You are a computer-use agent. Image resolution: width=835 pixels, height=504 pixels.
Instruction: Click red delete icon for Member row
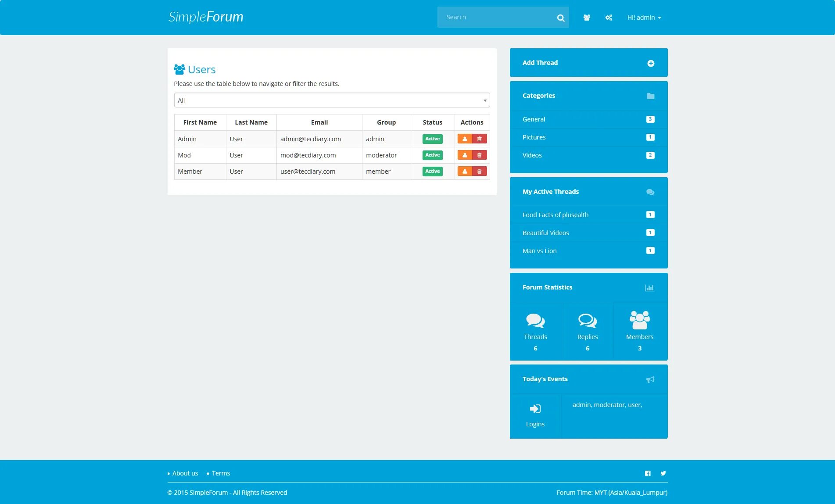(x=480, y=171)
